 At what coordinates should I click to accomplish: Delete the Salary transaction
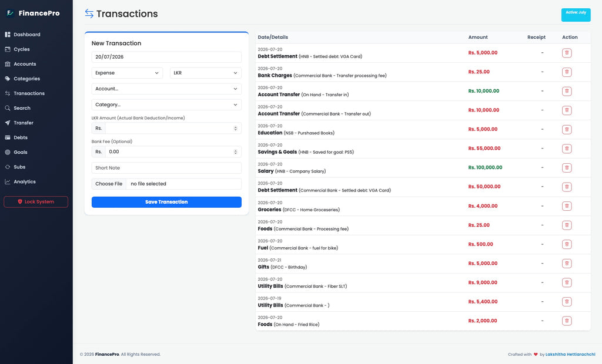pos(567,168)
